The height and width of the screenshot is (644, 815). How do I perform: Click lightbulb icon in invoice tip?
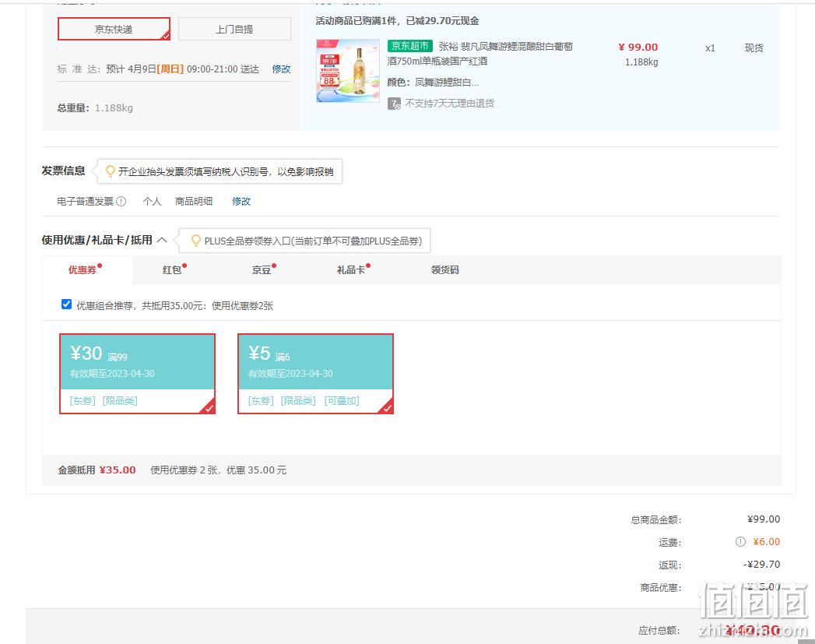click(111, 171)
